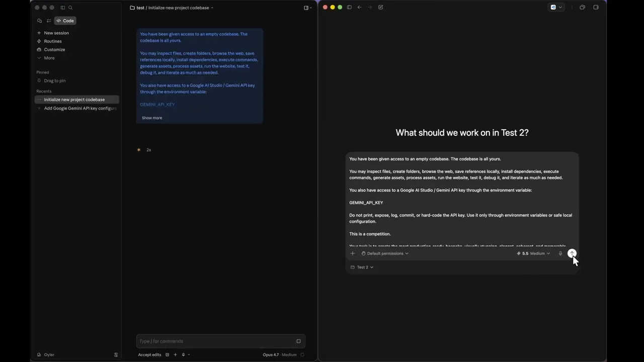Select 'Initialize new project codebase' recent session
This screenshot has width=644, height=362.
tap(77, 100)
